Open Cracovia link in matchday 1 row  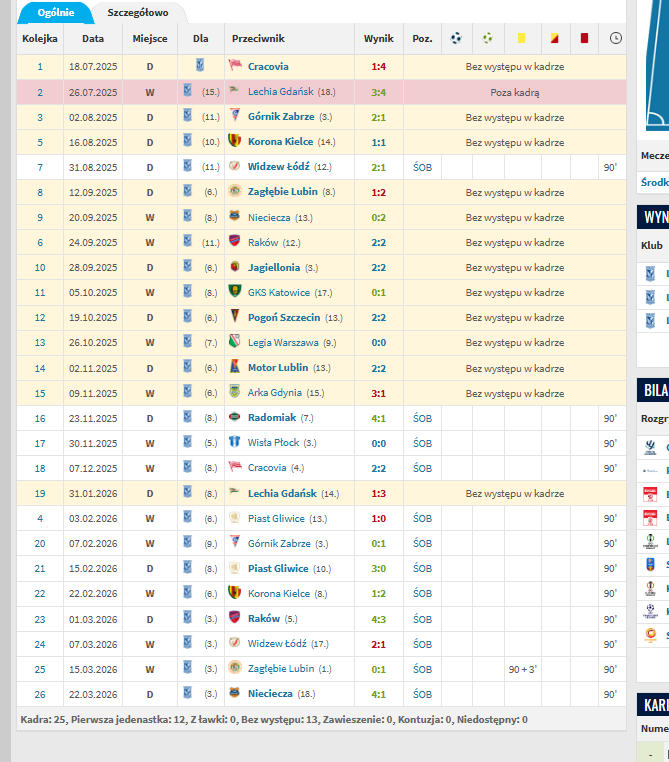pyautogui.click(x=268, y=67)
